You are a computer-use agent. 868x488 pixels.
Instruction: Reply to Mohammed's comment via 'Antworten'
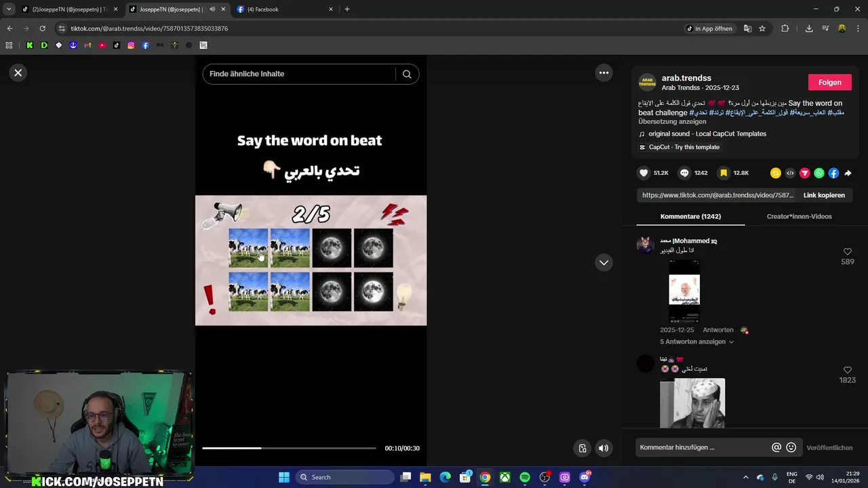point(718,330)
